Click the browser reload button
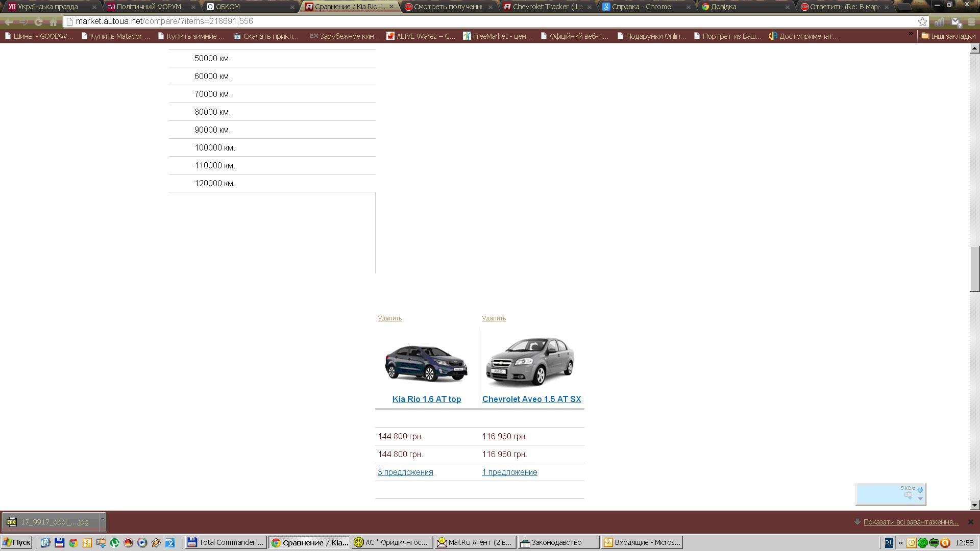This screenshot has height=551, width=980. 38,21
